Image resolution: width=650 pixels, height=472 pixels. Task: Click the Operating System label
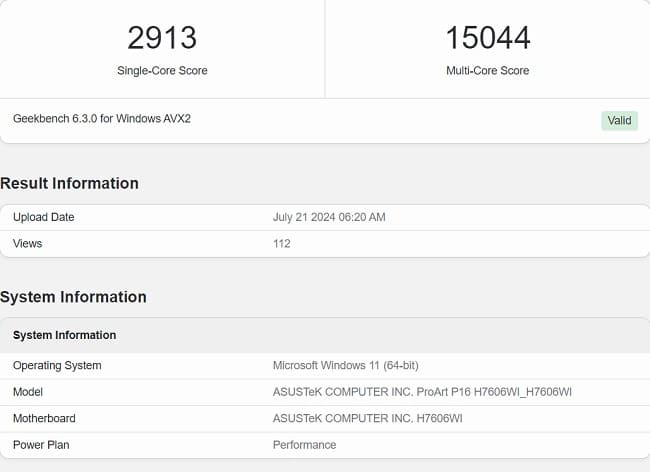57,365
